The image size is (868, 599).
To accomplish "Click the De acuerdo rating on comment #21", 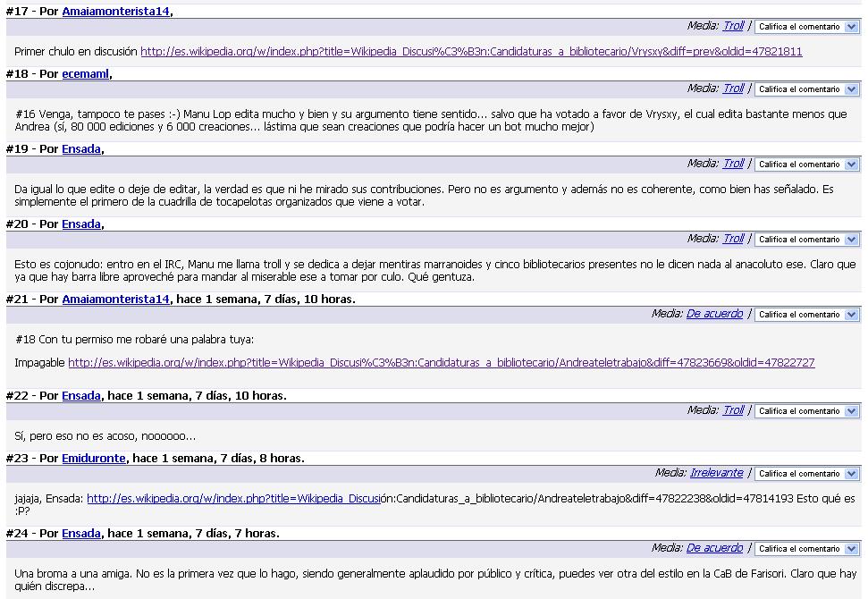I will [x=714, y=314].
